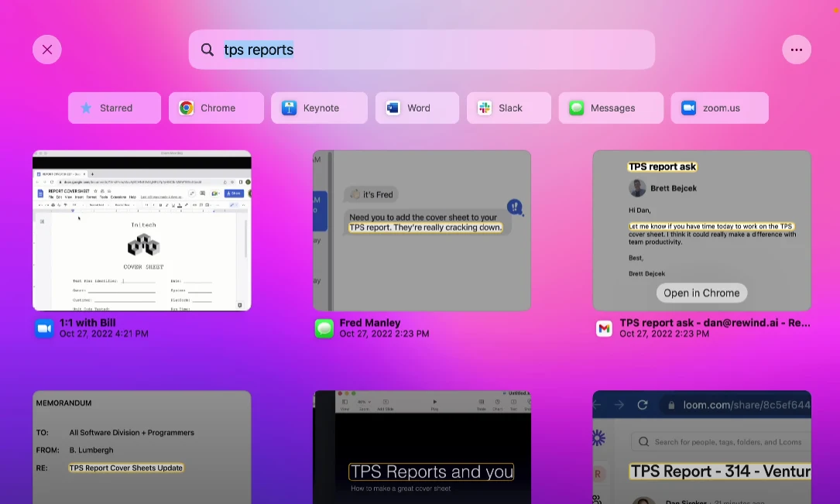Click the magnifying glass search icon
This screenshot has width=840, height=504.
click(x=207, y=50)
